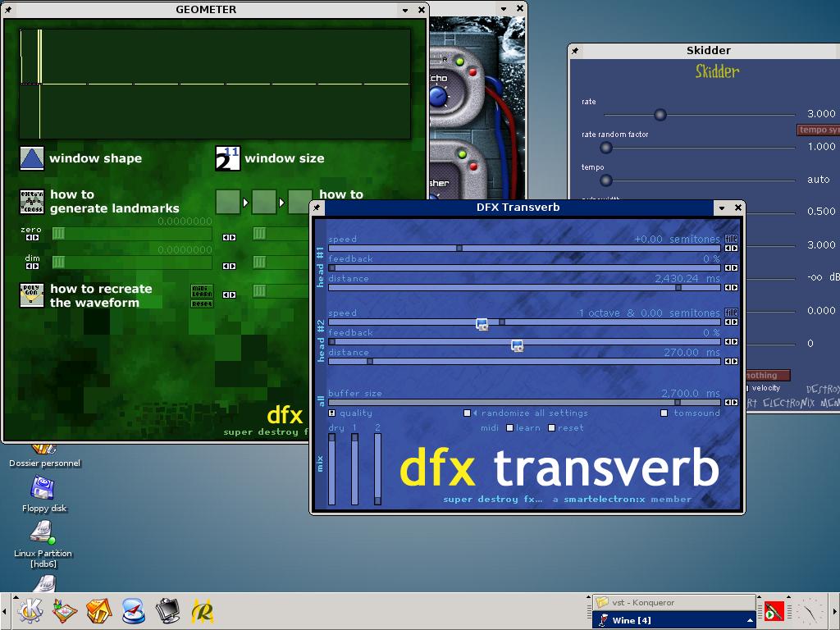Viewport: 840px width, 630px height.
Task: Click the Skidder rate slider knob
Action: (660, 115)
